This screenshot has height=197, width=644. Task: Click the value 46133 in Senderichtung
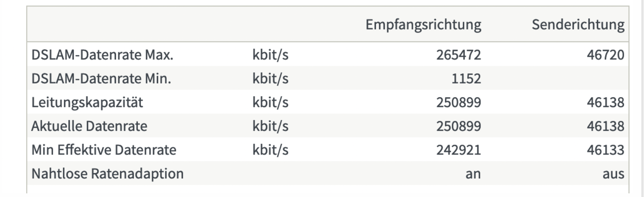point(605,150)
